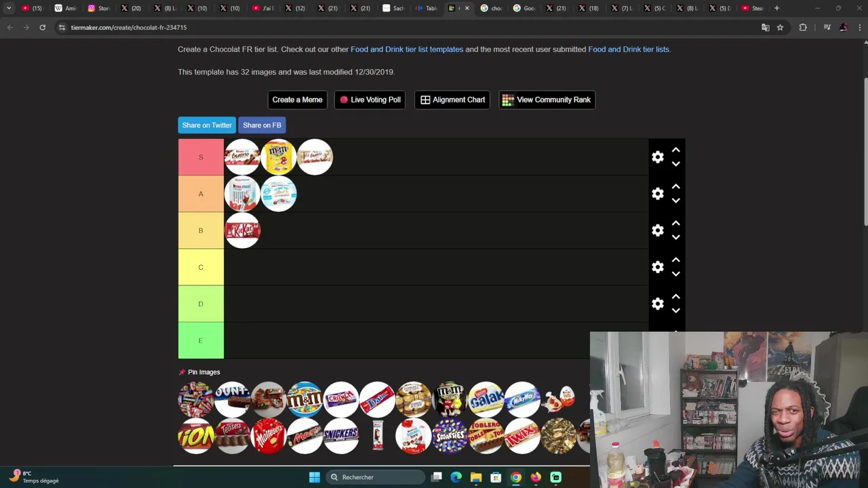Screen dimensions: 868x488
Task: Switch to the Steam tab
Action: pyautogui.click(x=753, y=8)
